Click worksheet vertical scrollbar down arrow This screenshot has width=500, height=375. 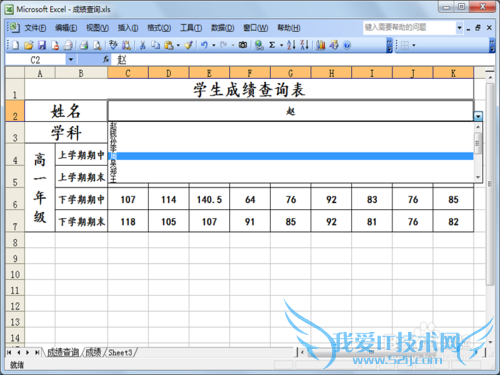(490, 342)
